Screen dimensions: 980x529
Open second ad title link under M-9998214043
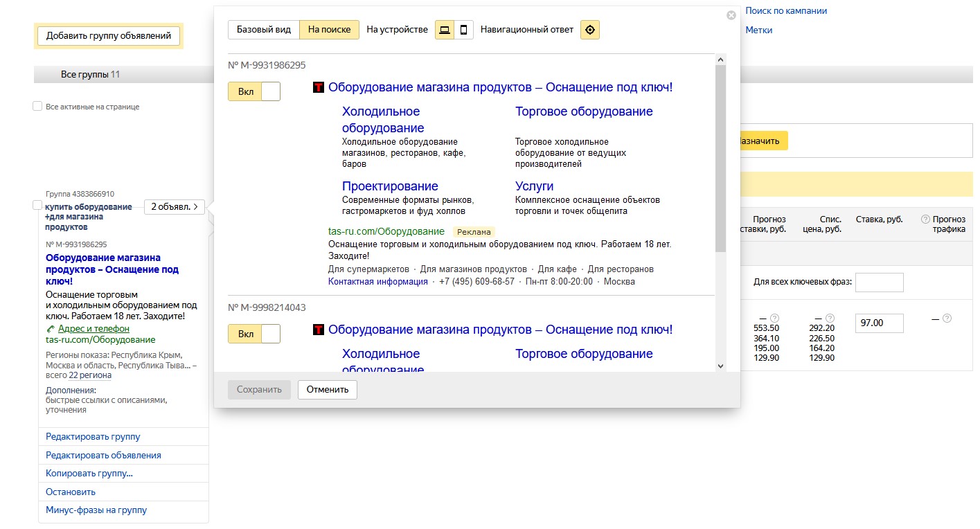click(500, 330)
